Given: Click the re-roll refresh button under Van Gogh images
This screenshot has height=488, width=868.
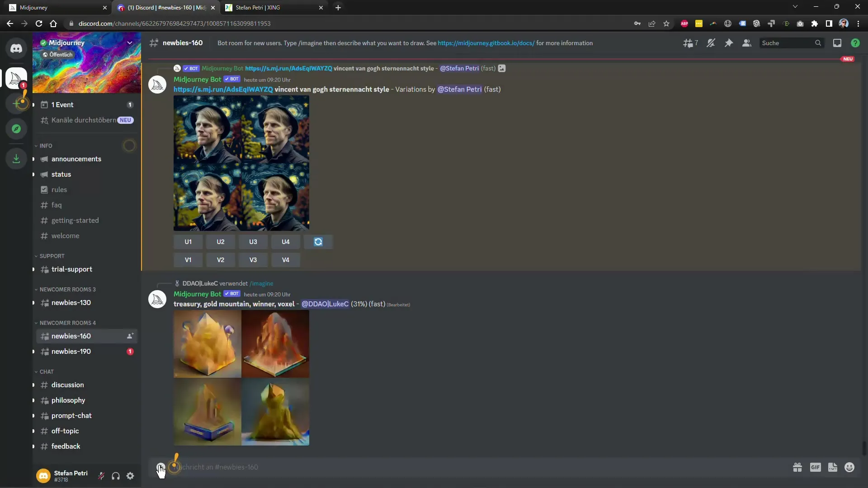Looking at the screenshot, I should click(318, 242).
